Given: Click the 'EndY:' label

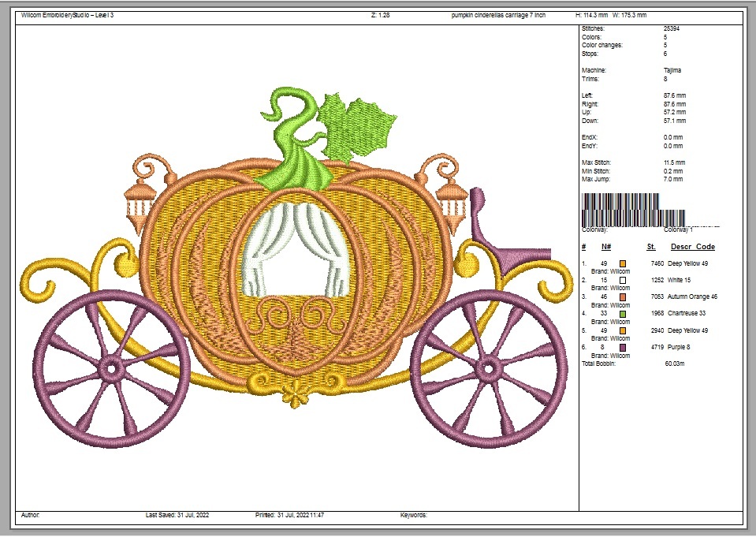Looking at the screenshot, I should click(x=590, y=146).
